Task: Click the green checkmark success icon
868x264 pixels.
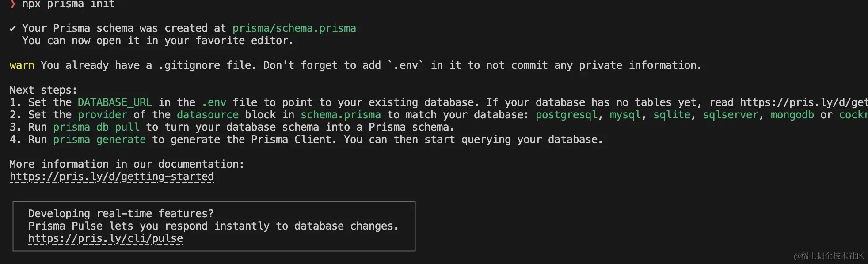Action: (x=13, y=29)
